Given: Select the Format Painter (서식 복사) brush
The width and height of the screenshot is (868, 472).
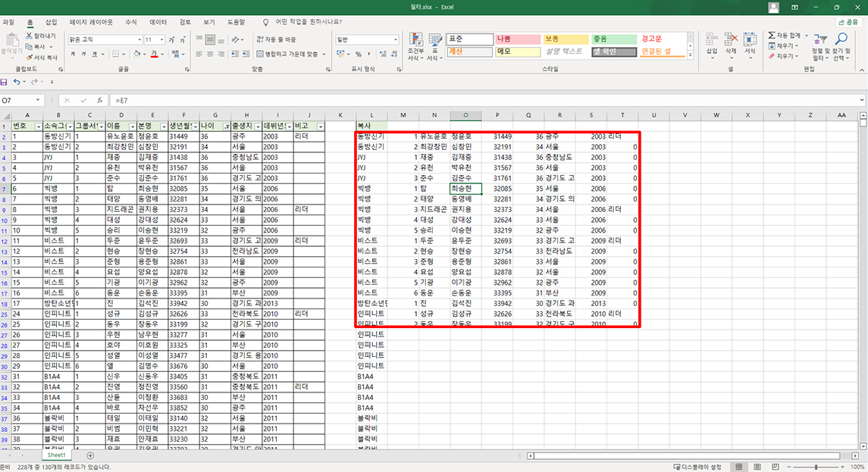Looking at the screenshot, I should [x=29, y=57].
